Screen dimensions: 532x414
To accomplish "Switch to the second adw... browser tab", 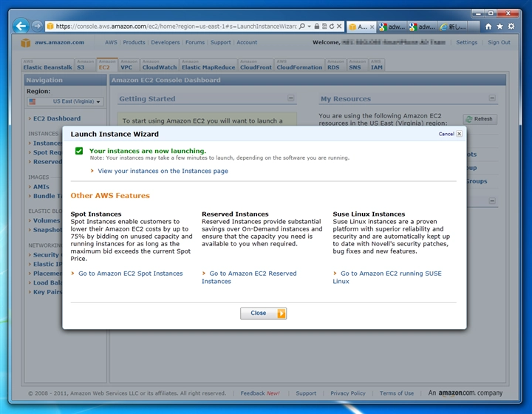I will point(422,27).
